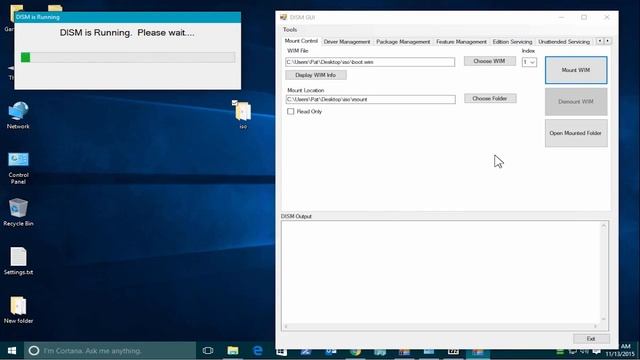Image resolution: width=640 pixels, height=360 pixels.
Task: Switch to the Driver Management tab
Action: click(347, 42)
